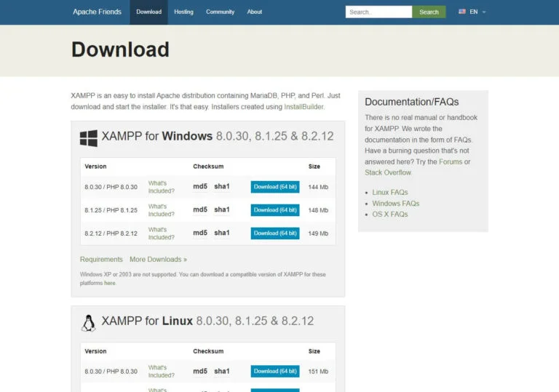Show md5 checksum for Windows 8.0.30

pyautogui.click(x=200, y=186)
